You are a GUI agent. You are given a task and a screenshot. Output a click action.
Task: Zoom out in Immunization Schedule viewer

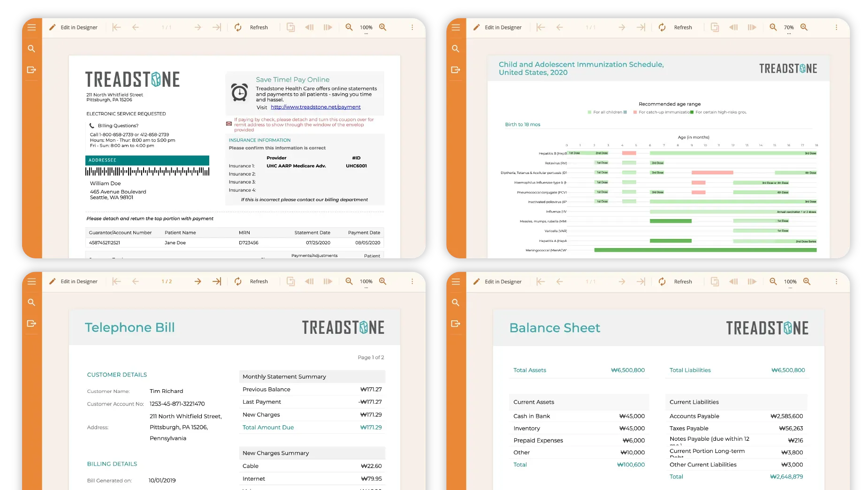click(773, 27)
